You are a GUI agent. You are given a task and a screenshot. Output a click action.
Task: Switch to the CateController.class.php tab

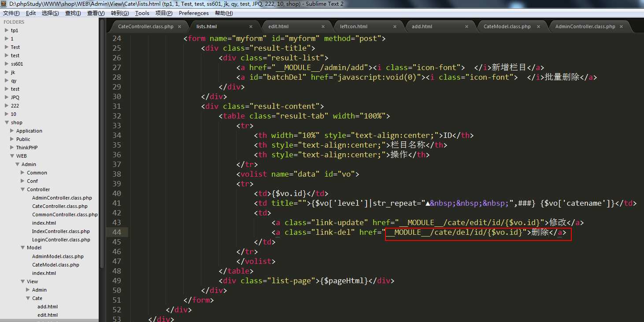point(146,26)
